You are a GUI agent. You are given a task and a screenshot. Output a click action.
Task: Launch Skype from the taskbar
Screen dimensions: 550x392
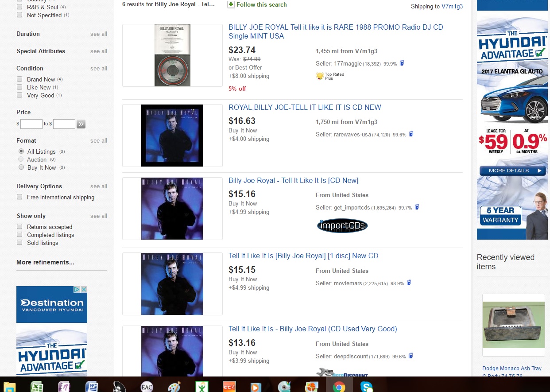pos(367,387)
